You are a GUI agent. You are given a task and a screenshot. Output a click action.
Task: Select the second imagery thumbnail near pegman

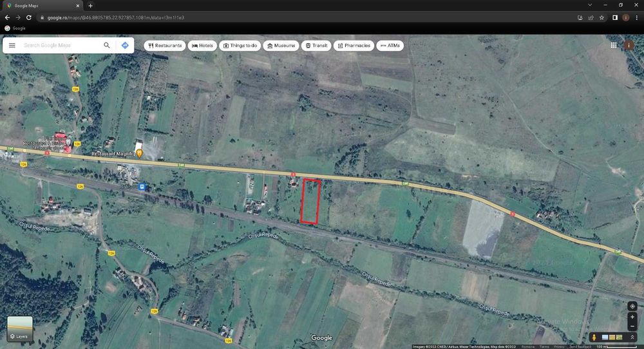click(x=612, y=337)
